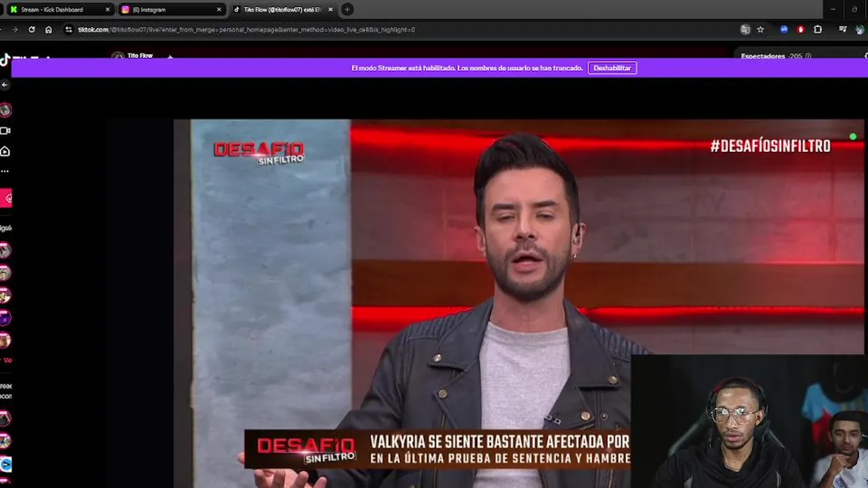The height and width of the screenshot is (488, 868).
Task: Focus the tiktok.com address bar URL
Action: pos(246,29)
